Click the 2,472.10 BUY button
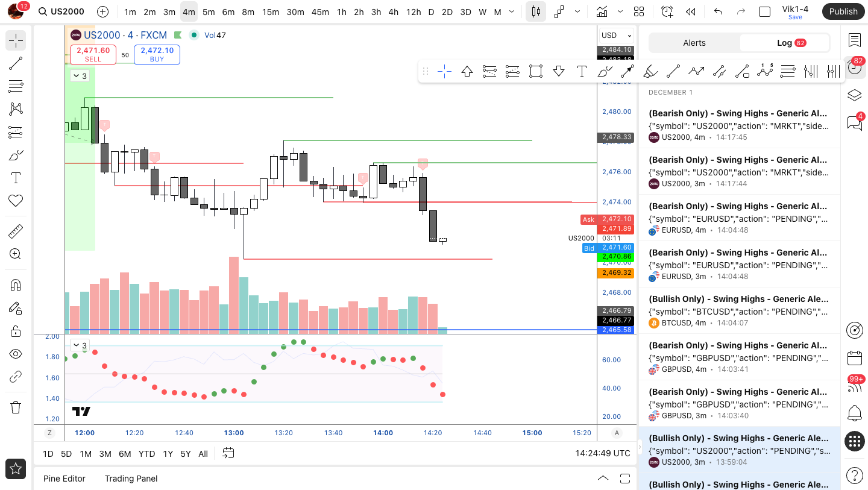 [x=157, y=54]
